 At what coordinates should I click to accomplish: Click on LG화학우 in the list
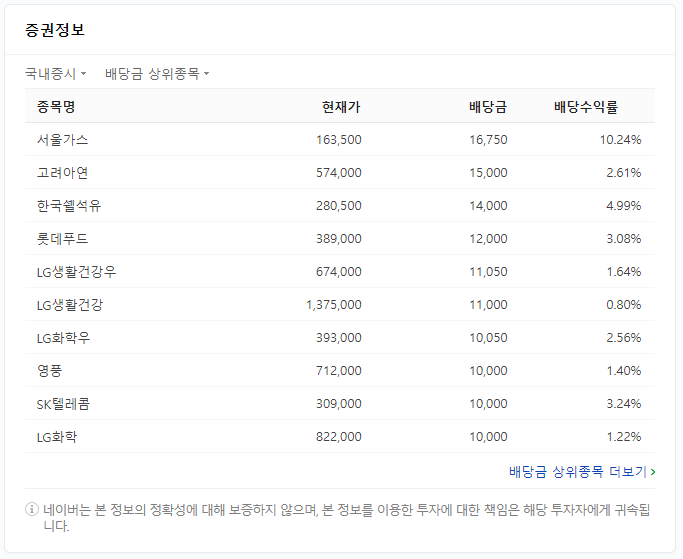coord(64,338)
